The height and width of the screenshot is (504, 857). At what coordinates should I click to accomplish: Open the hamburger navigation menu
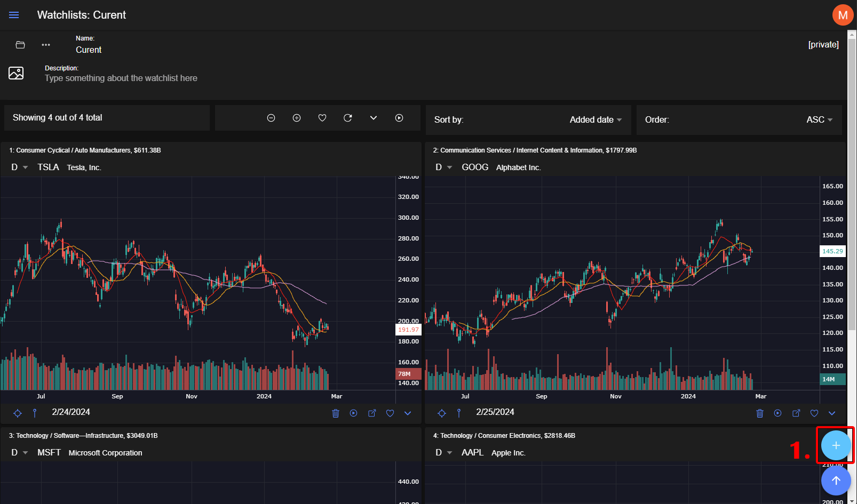[x=14, y=15]
